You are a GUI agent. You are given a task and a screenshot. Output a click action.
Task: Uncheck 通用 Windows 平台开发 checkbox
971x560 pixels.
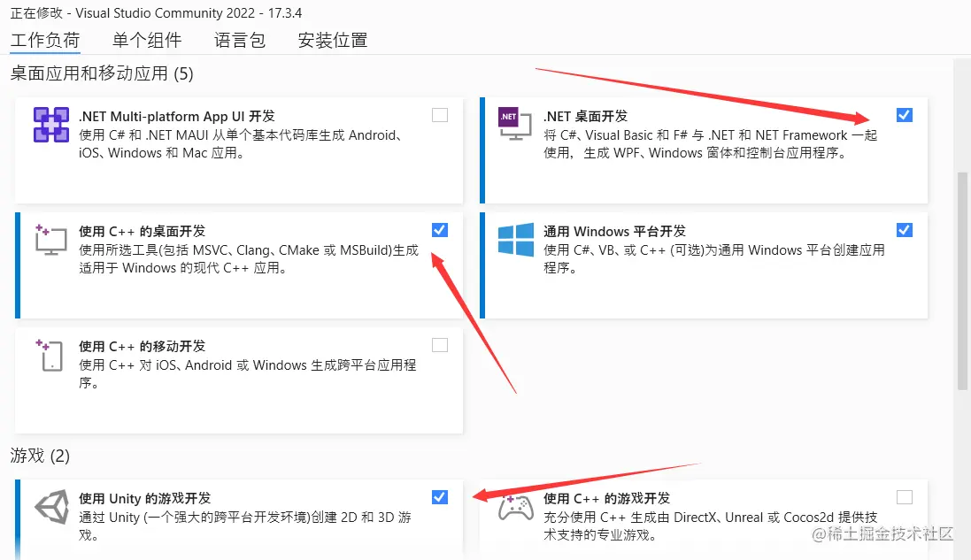[x=904, y=230]
